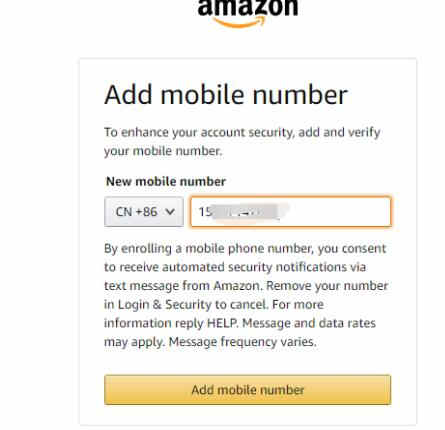Viewport: 445px width, 430px height.
Task: Focus the new mobile number input field
Action: click(x=291, y=212)
